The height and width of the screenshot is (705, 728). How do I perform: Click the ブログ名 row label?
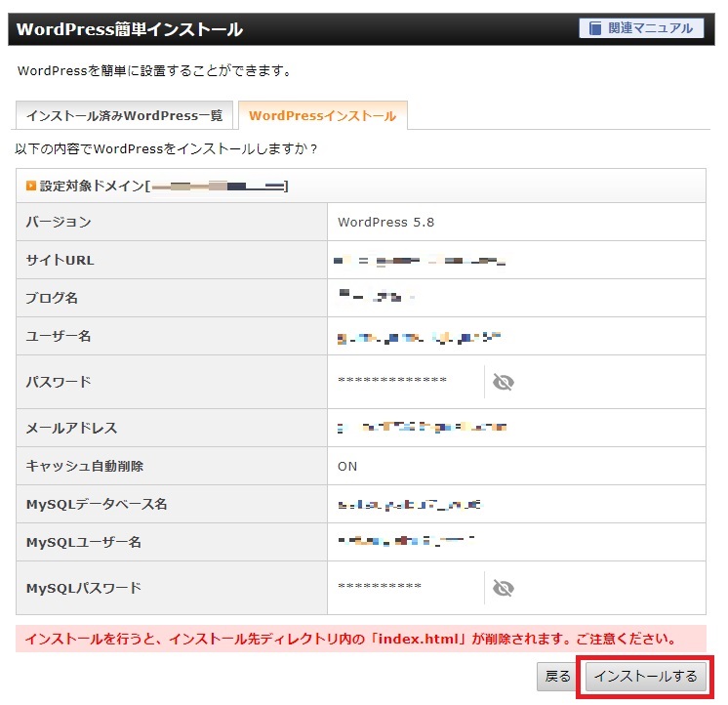point(52,298)
